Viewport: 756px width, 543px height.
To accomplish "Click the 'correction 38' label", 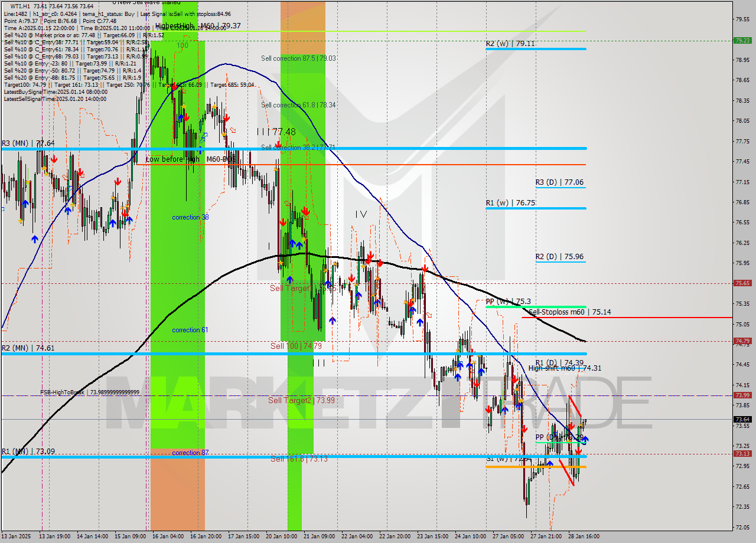I will point(190,217).
